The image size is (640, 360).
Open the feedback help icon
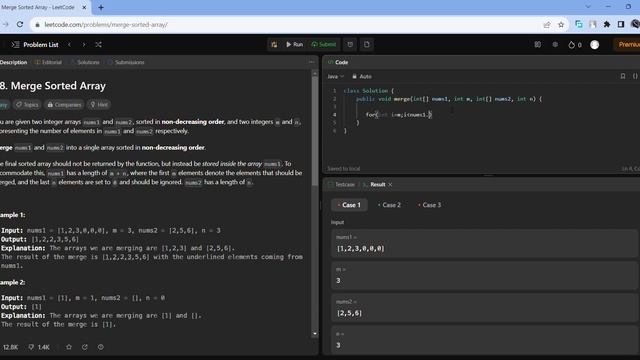click(x=100, y=347)
